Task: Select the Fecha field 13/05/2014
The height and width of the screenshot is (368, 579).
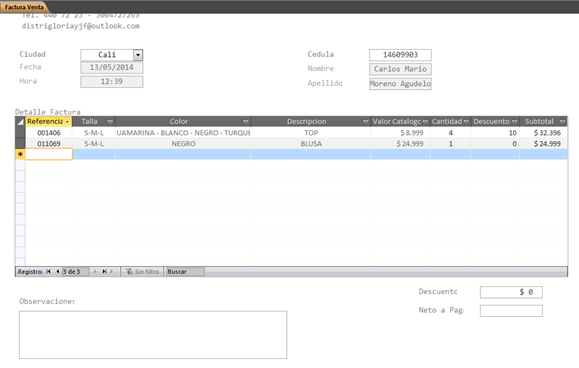Action: [x=112, y=68]
